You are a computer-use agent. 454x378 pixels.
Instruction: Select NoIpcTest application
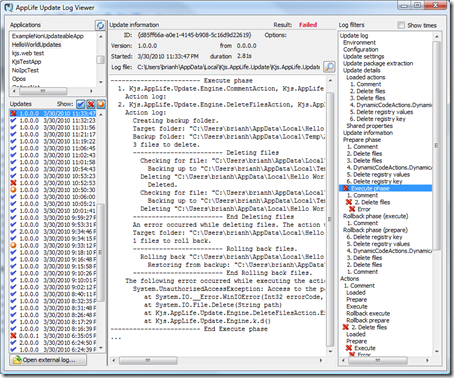[x=25, y=70]
